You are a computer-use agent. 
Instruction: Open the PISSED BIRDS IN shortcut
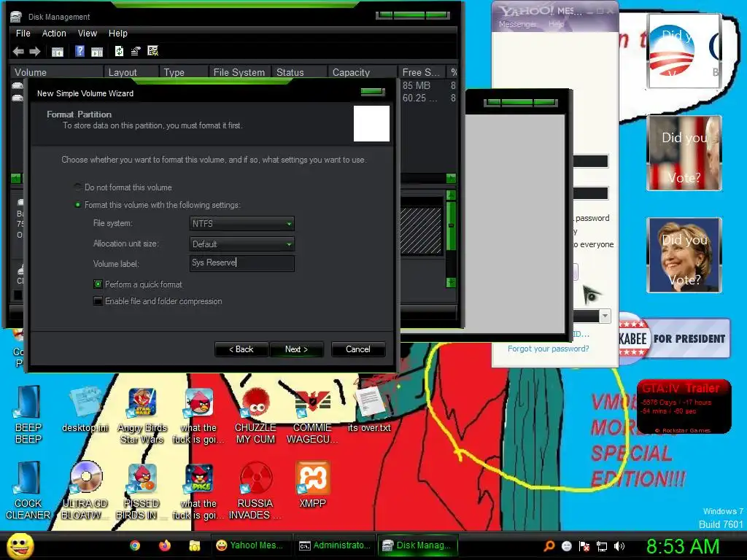click(142, 491)
